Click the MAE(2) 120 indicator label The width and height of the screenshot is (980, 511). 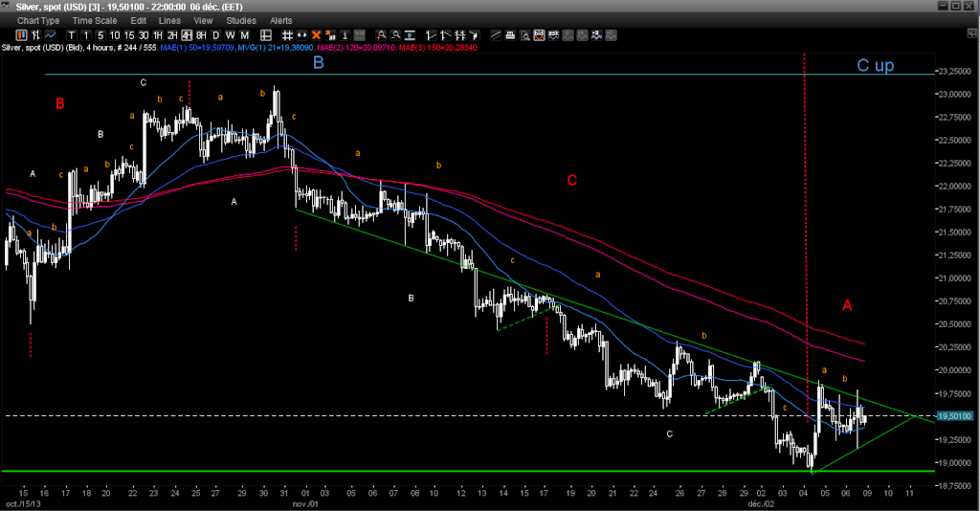(x=356, y=48)
